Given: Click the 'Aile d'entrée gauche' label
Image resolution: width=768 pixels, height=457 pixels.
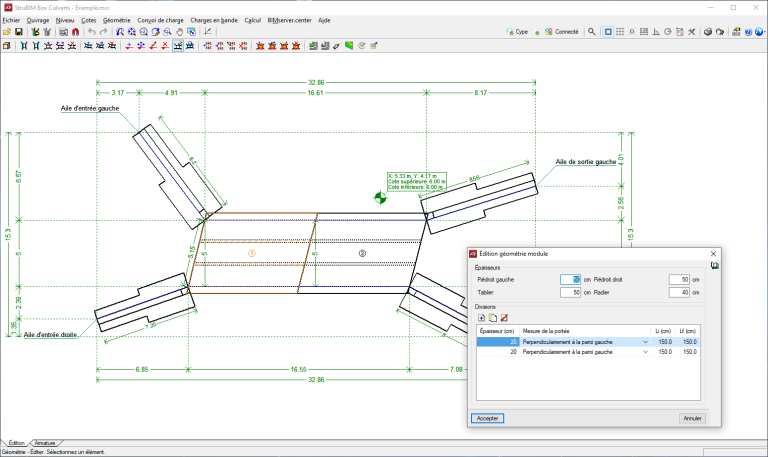Looking at the screenshot, I should pyautogui.click(x=90, y=108).
